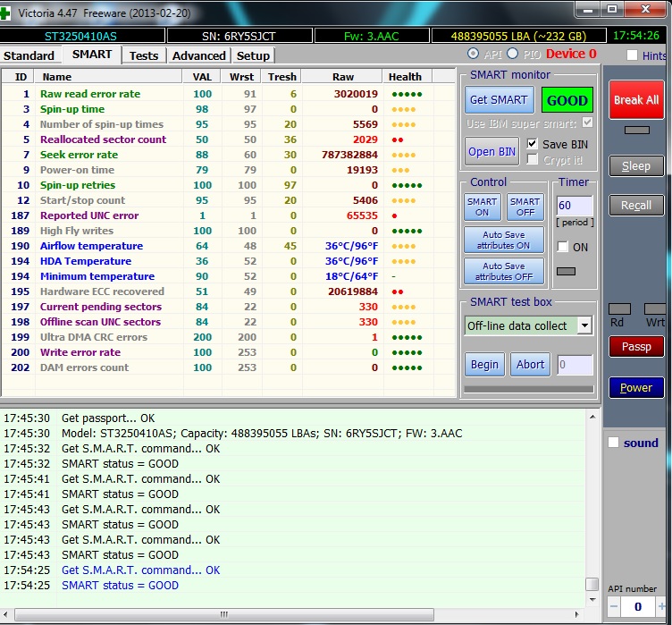Toggle the Hints checkbox
The width and height of the screenshot is (672, 625).
(632, 55)
